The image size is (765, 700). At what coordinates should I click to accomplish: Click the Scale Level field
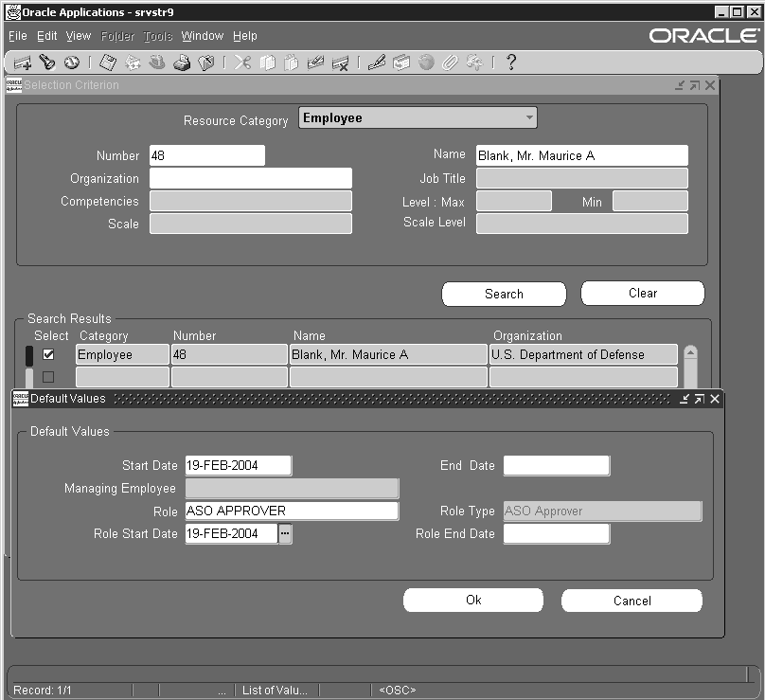pyautogui.click(x=582, y=224)
